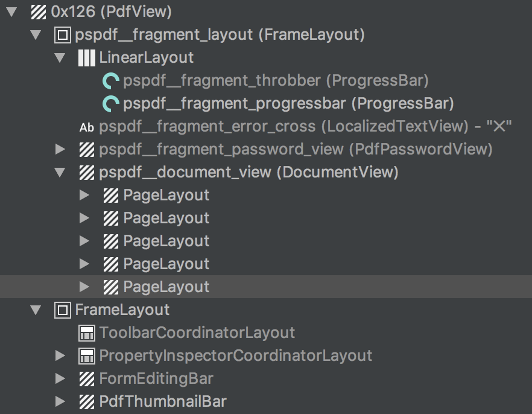The image size is (532, 414).
Task: Collapse the 0x126 PdfView root node
Action: (x=11, y=12)
